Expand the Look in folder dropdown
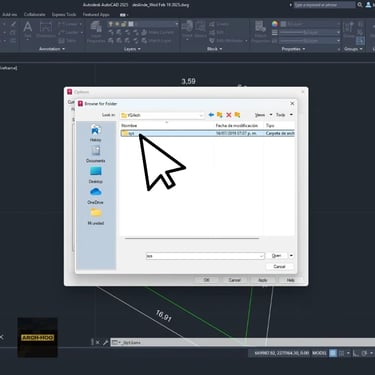The width and height of the screenshot is (375, 375). point(201,115)
